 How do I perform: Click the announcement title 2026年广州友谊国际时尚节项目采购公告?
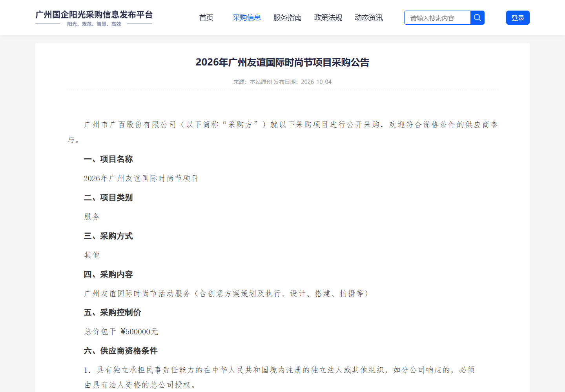click(282, 62)
